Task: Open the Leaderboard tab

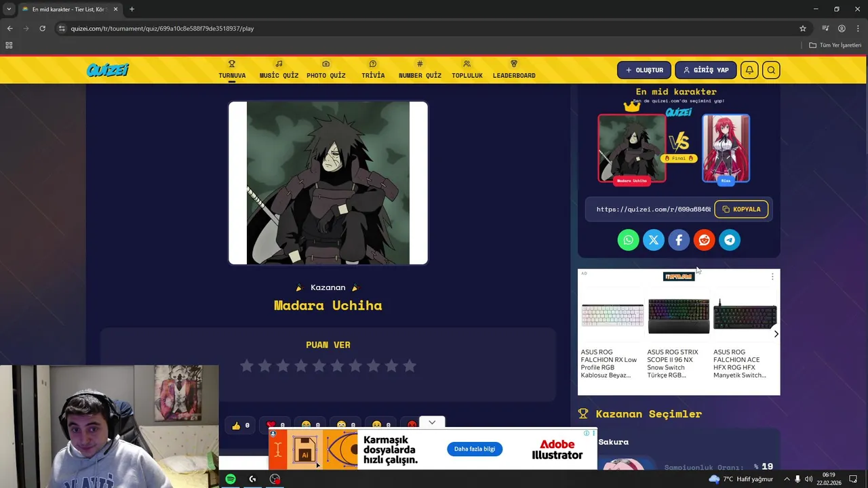Action: pos(514,70)
